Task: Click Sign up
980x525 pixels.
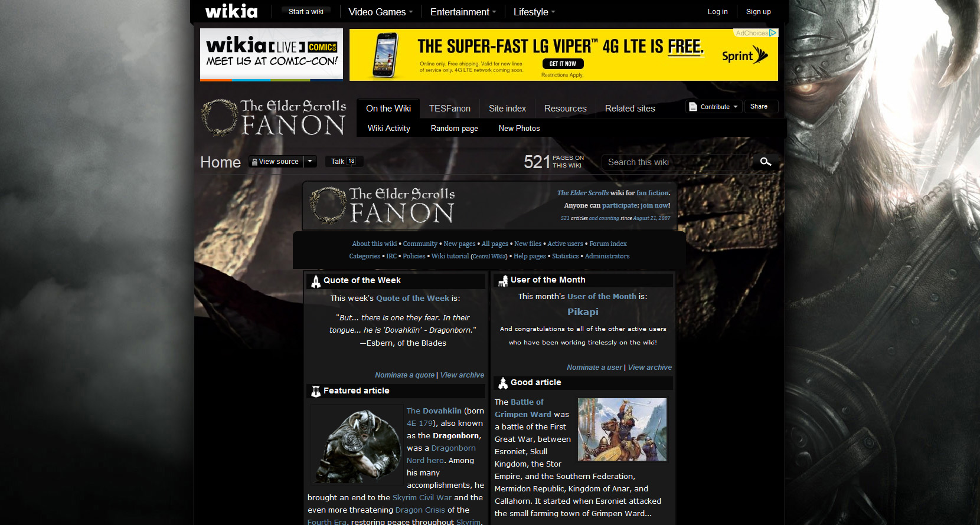Action: pos(759,12)
